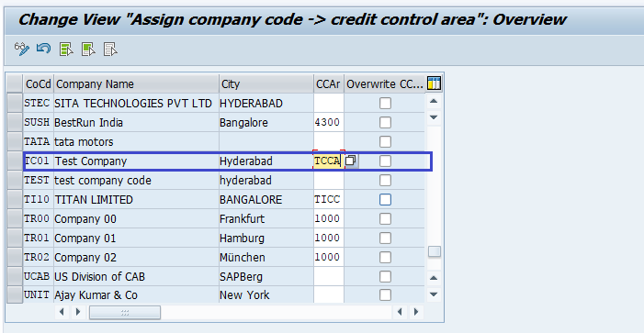Screen dimensions: 644x333
Task: Select the Overwrite CC... column header
Action: point(385,83)
